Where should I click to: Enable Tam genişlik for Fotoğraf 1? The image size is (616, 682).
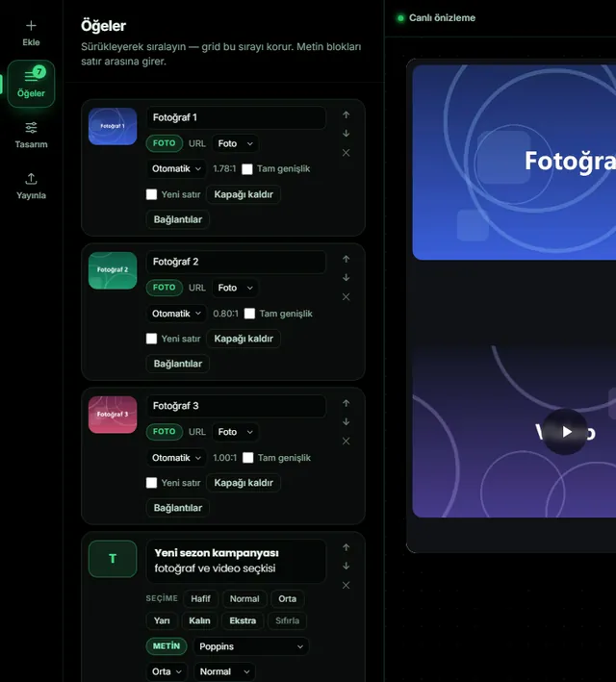point(247,168)
